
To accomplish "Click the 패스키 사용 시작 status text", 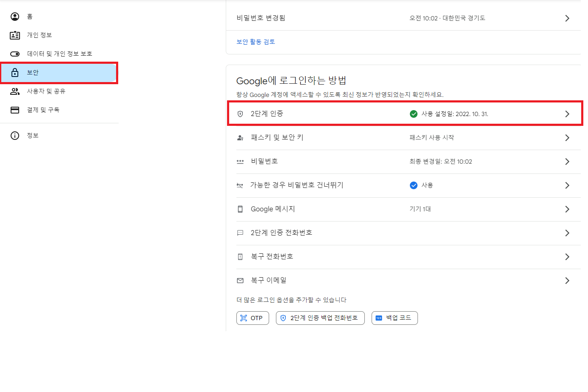I will pyautogui.click(x=432, y=138).
